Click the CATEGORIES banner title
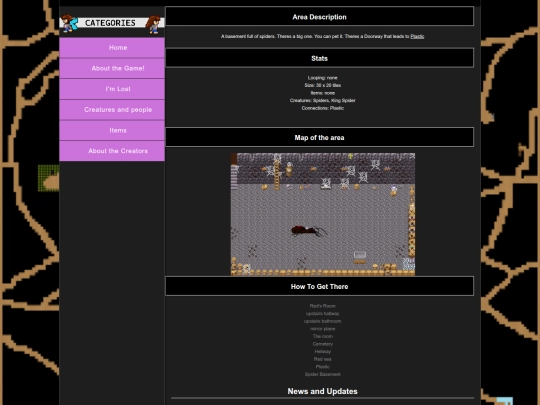Viewport: 540px width, 405px height. point(110,23)
